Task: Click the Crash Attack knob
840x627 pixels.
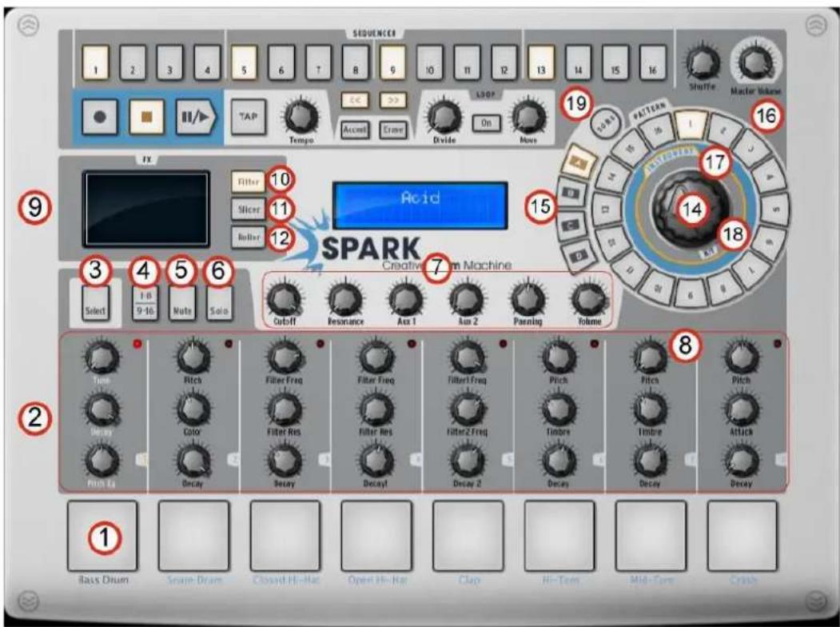Action: click(742, 409)
